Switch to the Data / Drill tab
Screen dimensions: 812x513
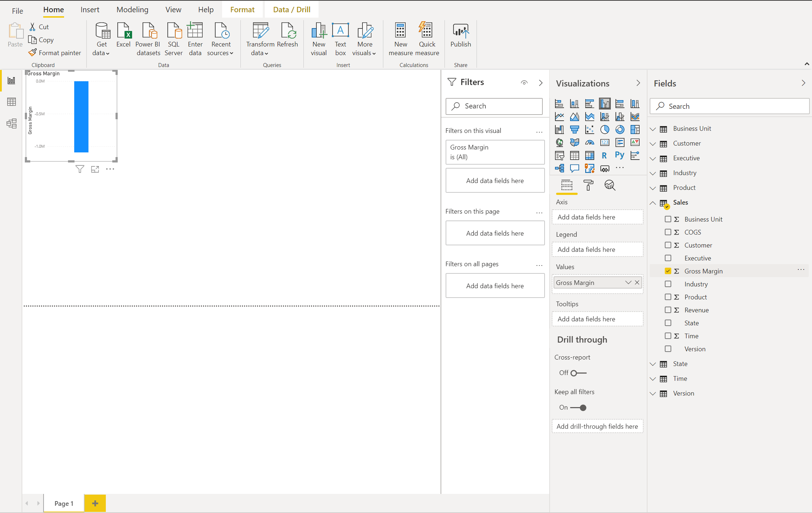click(292, 10)
